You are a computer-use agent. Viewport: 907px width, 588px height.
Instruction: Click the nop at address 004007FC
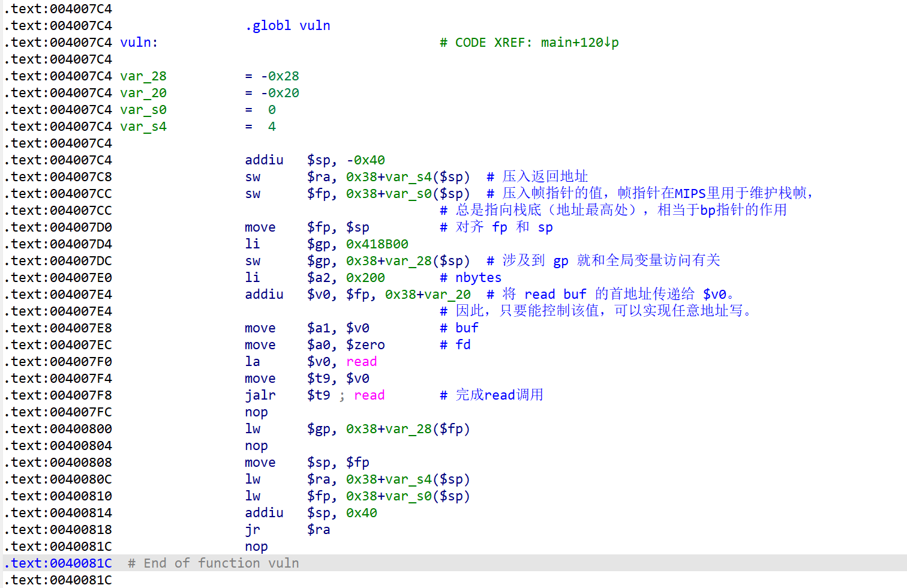coord(256,412)
